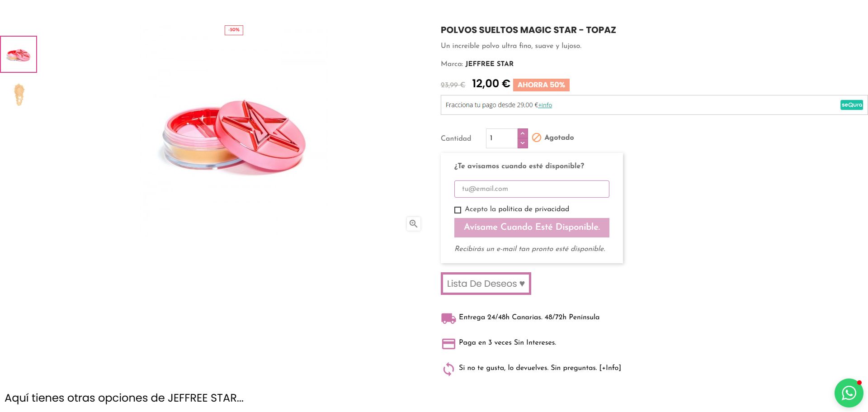The image size is (868, 412).
Task: Focus the tu@email.com email field
Action: coord(532,189)
